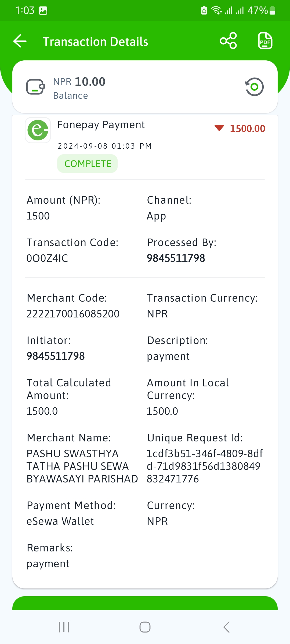Tap the NPR 10.00 balance text

pos(79,82)
